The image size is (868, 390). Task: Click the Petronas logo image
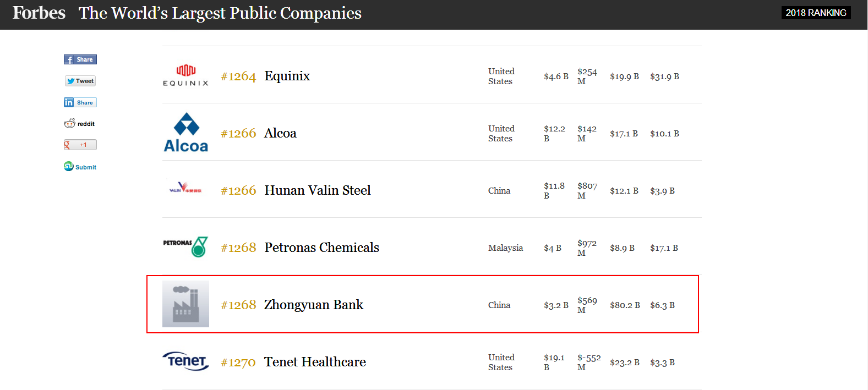pos(185,246)
